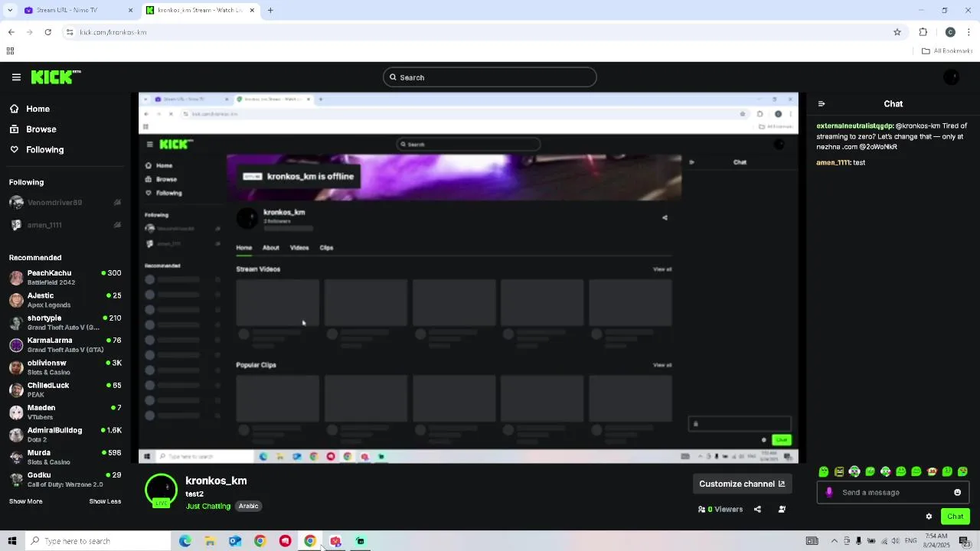
Task: Open the PeachKachu recommended channel
Action: pos(65,278)
